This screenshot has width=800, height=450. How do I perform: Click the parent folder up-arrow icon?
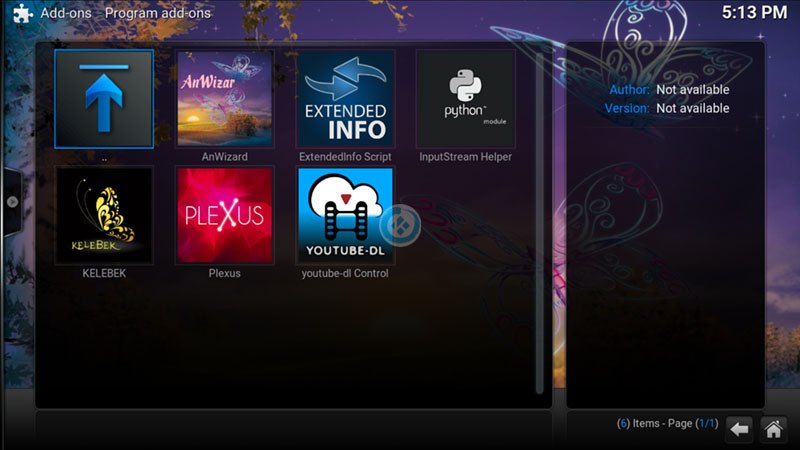104,99
